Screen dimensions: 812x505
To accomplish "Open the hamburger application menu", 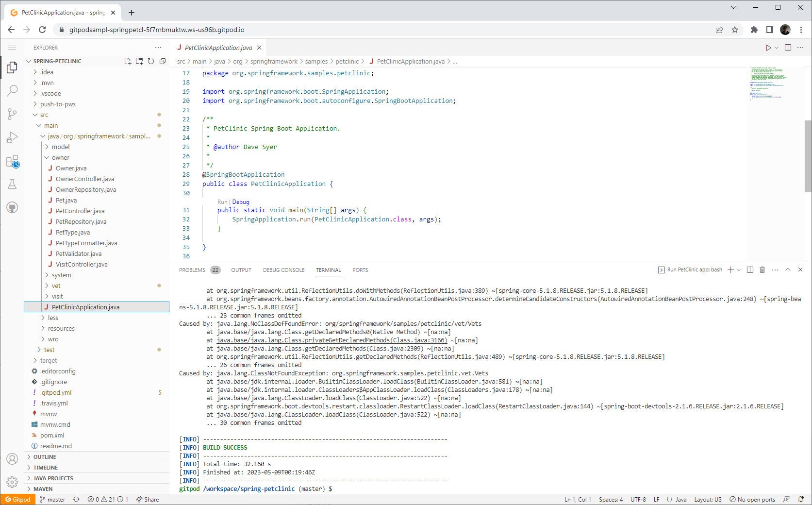I will (x=12, y=48).
